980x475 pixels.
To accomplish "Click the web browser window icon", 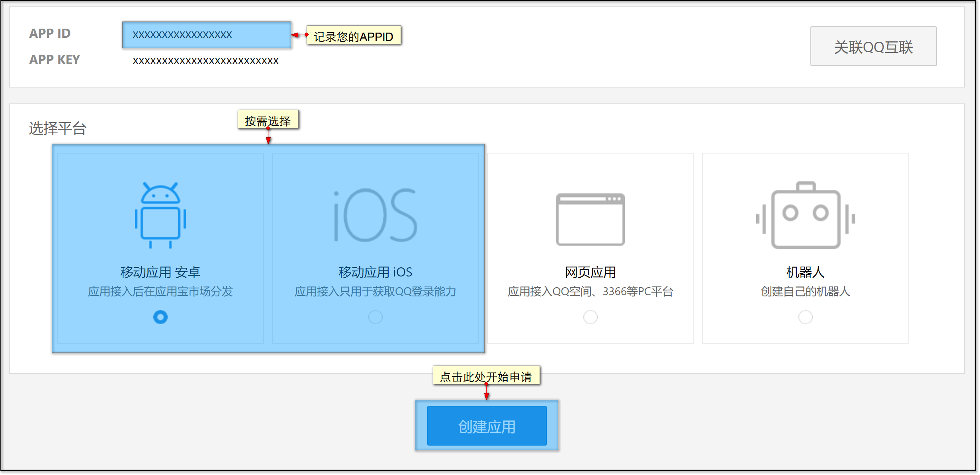I will click(590, 219).
